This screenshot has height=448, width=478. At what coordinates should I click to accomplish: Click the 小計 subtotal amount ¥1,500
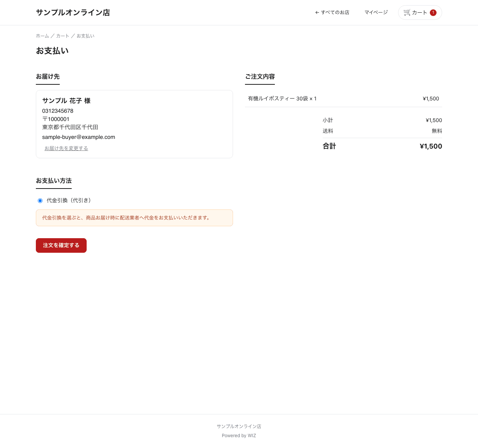[434, 120]
